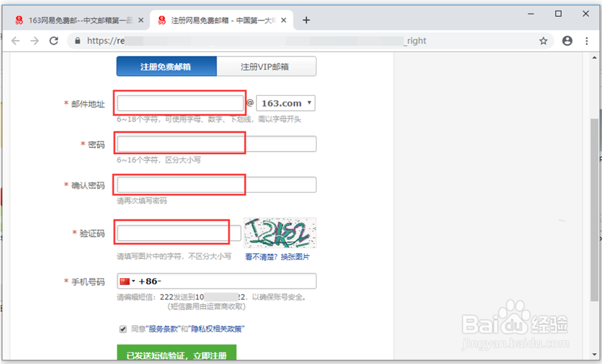
Task: Click the 确认密码 input field
Action: click(217, 185)
